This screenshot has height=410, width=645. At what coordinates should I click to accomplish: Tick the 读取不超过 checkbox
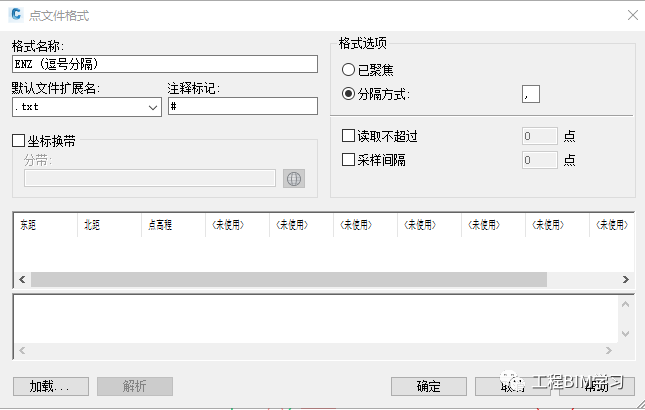pyautogui.click(x=348, y=135)
